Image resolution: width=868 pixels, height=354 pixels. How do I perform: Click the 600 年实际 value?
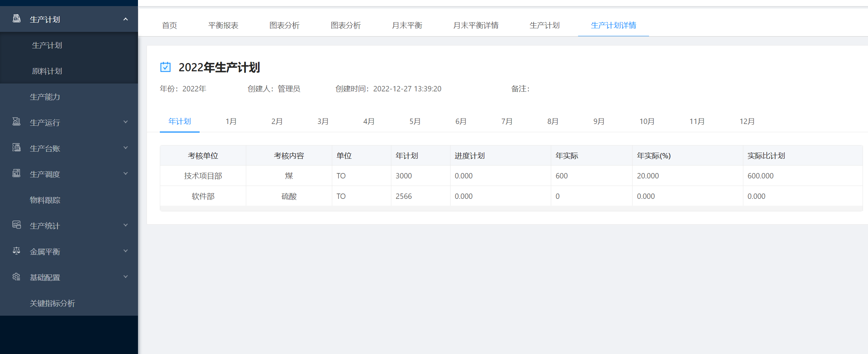coord(562,176)
